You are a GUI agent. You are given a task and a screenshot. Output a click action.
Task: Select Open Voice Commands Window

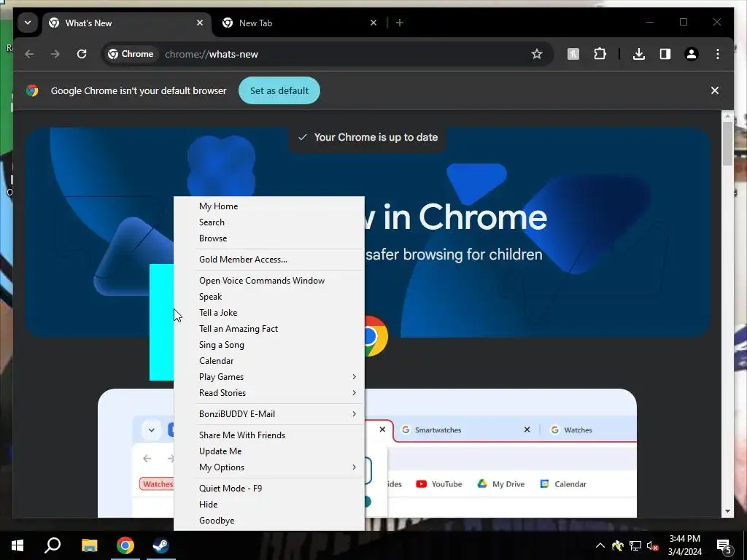point(269,281)
